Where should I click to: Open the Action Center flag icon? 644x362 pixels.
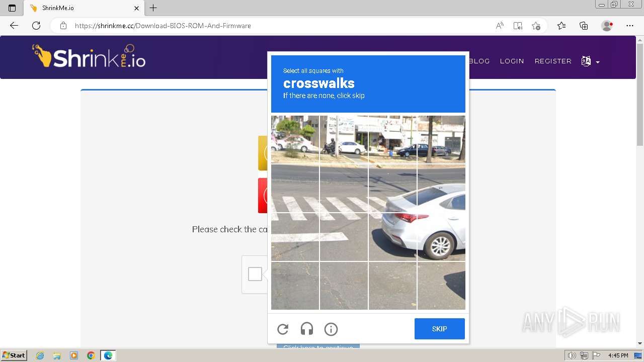[x=596, y=355]
